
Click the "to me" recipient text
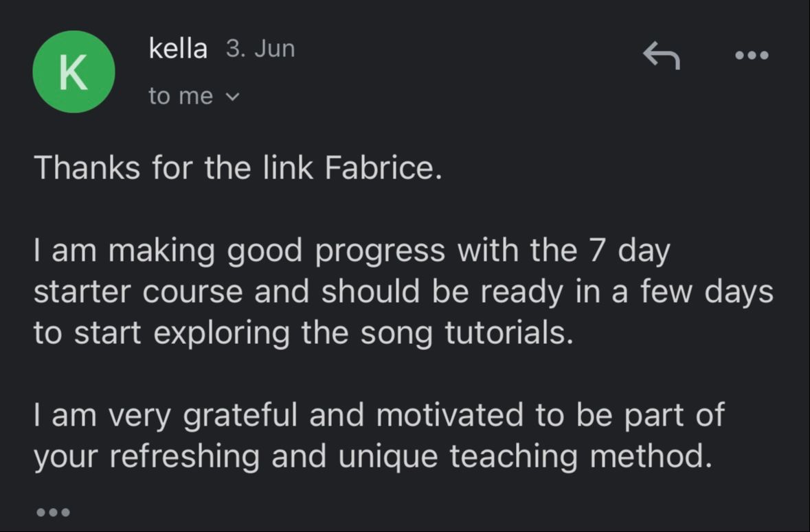(181, 97)
